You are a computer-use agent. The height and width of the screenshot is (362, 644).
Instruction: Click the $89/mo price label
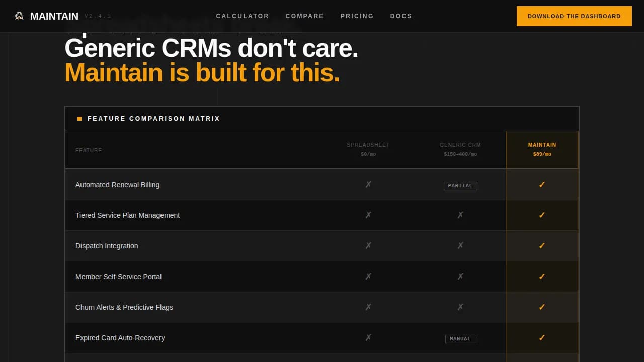click(x=542, y=154)
